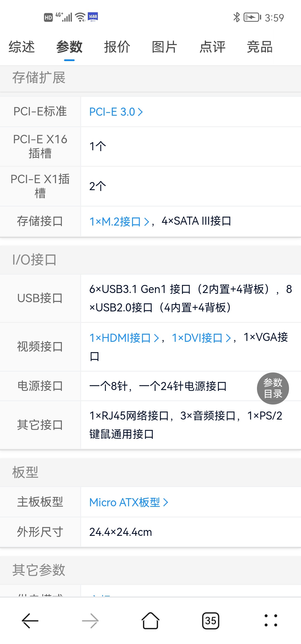This screenshot has width=301, height=644.
Task: Tap the battery status icon
Action: pyautogui.click(x=252, y=17)
